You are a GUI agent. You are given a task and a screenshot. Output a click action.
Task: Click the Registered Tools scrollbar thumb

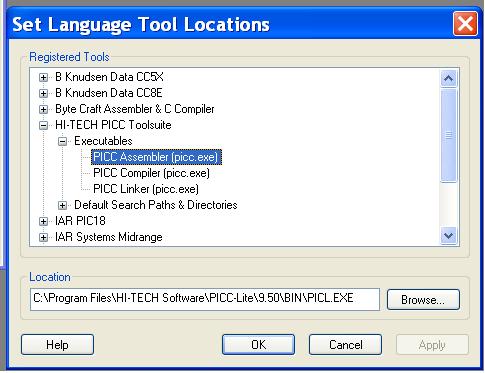coord(449,135)
